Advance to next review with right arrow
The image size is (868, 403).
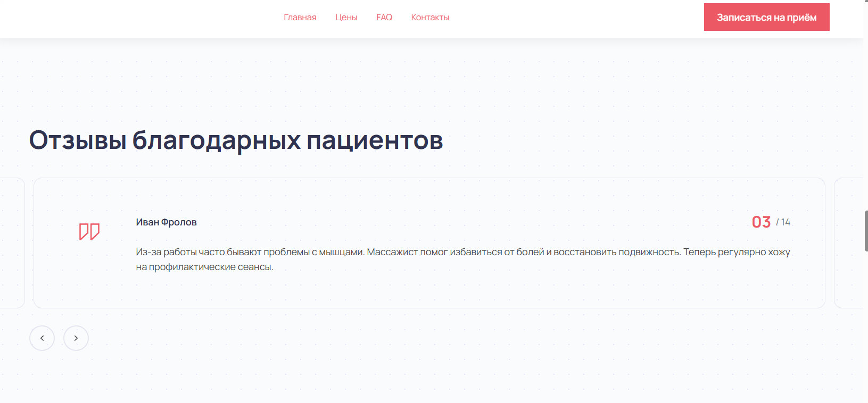76,338
